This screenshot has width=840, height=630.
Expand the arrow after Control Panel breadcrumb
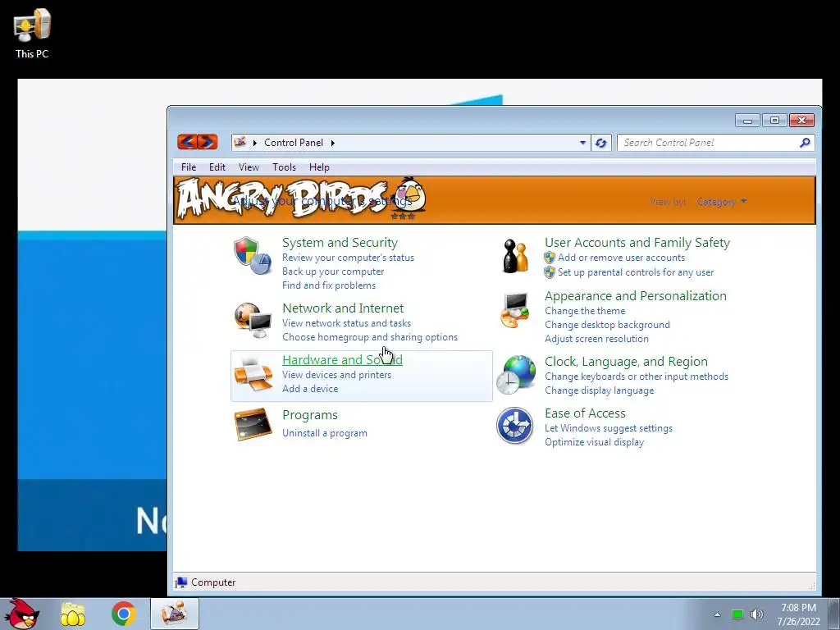click(x=333, y=143)
